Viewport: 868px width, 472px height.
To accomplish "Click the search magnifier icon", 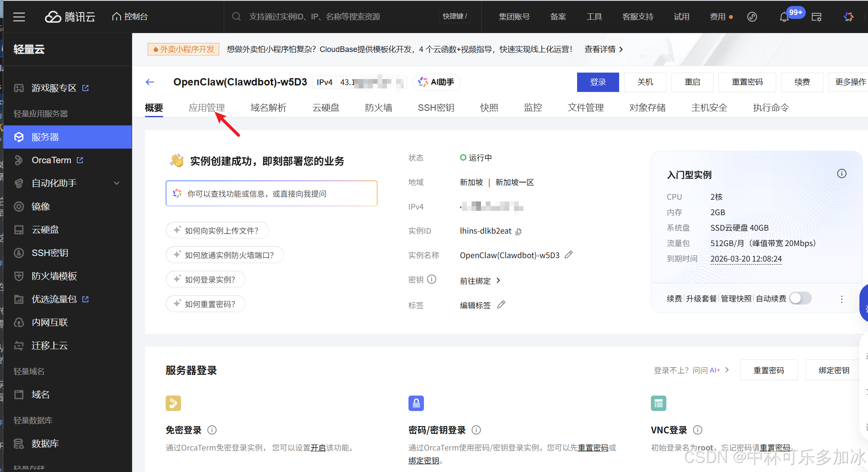I will tap(236, 16).
